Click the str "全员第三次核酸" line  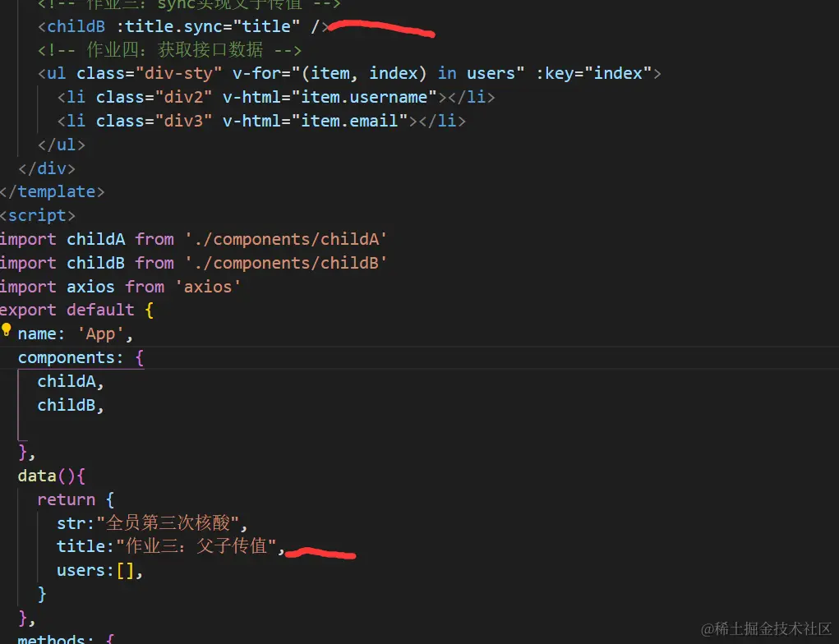point(153,522)
